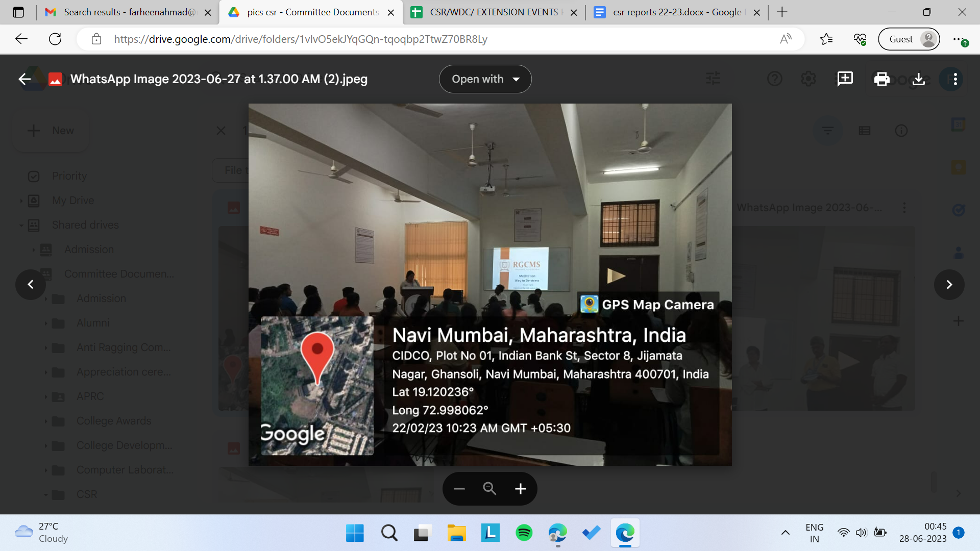Close the image preview with back arrow
This screenshot has height=551, width=980.
pyautogui.click(x=24, y=79)
